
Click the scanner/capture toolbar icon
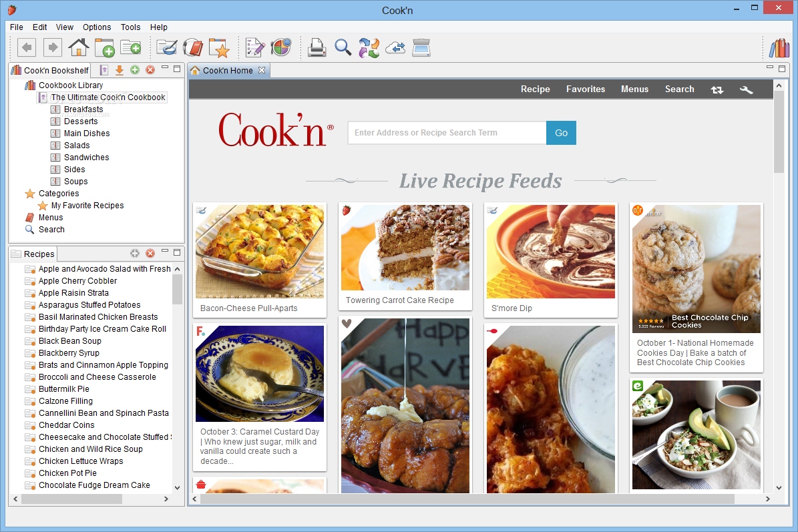coord(421,48)
